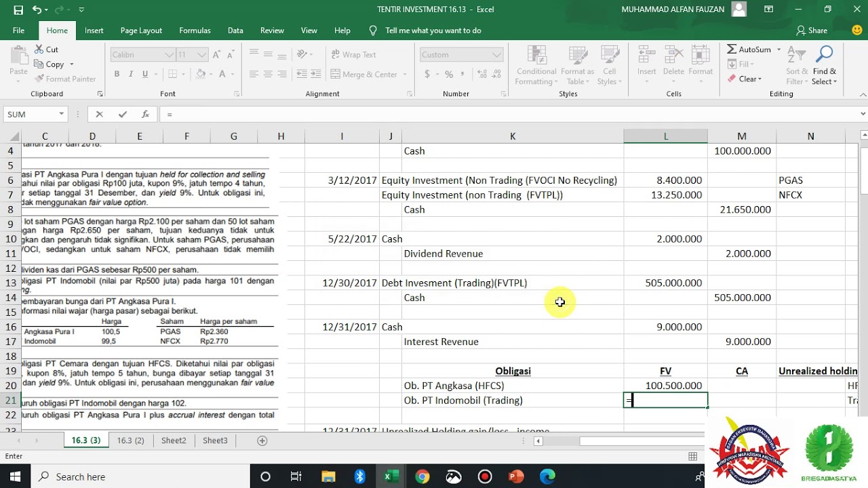Select column L header
The height and width of the screenshot is (488, 868).
point(665,136)
